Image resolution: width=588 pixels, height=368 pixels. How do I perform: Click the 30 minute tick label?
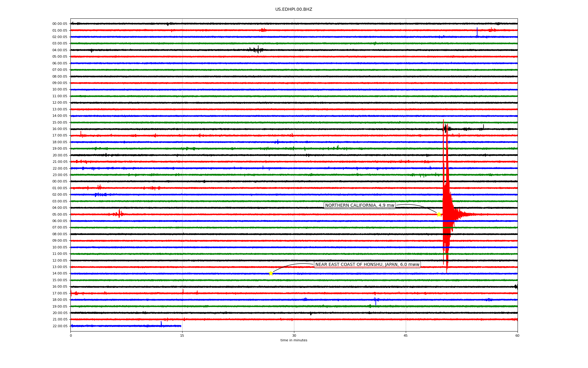(x=294, y=335)
